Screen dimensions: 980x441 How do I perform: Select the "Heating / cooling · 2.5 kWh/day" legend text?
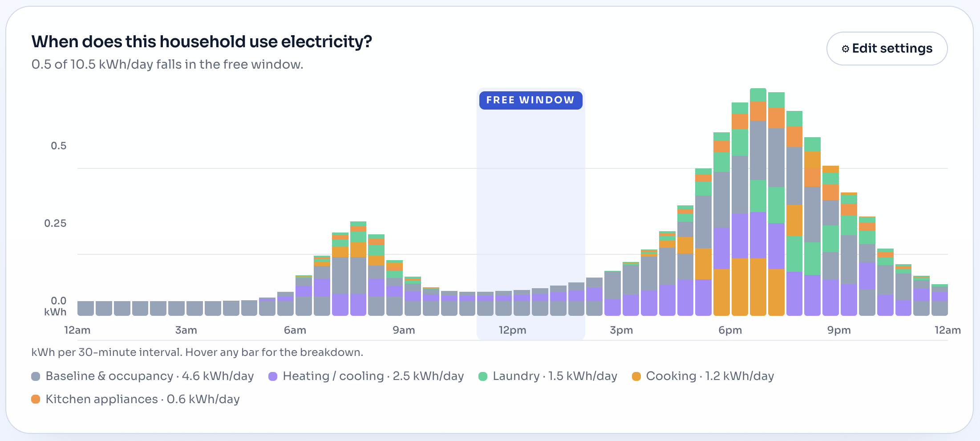pos(373,376)
